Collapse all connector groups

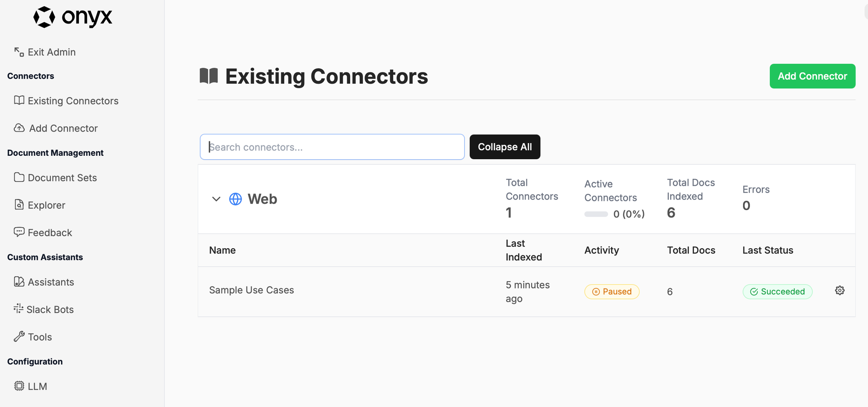(x=505, y=147)
